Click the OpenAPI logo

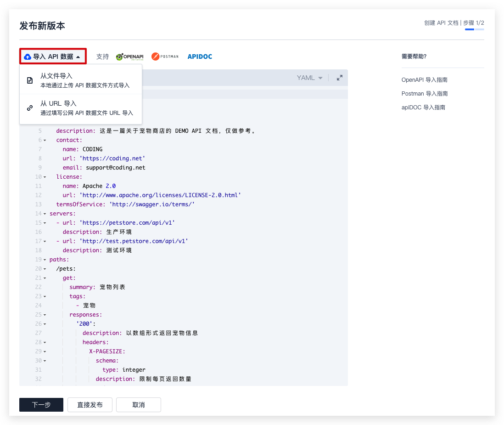pos(129,57)
